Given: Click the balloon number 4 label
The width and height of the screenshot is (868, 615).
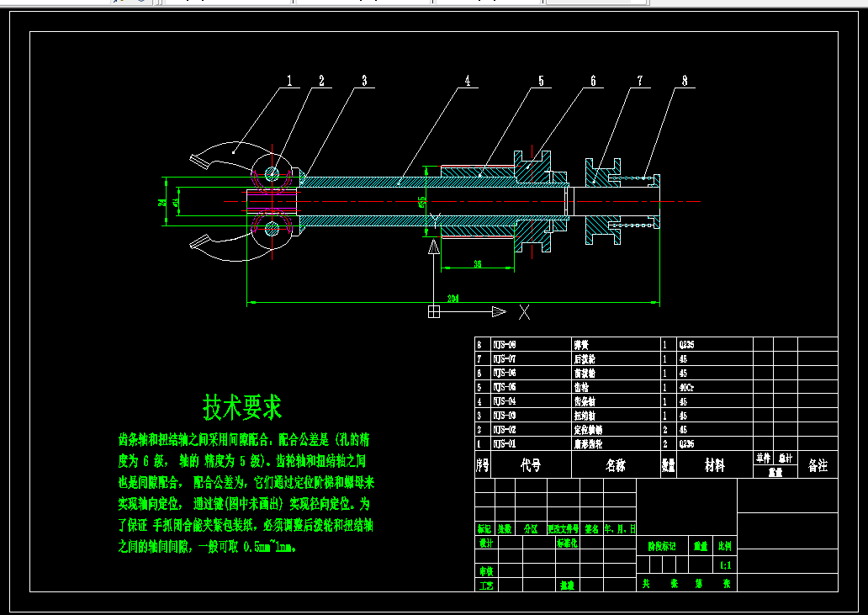Looking at the screenshot, I should pyautogui.click(x=467, y=81).
